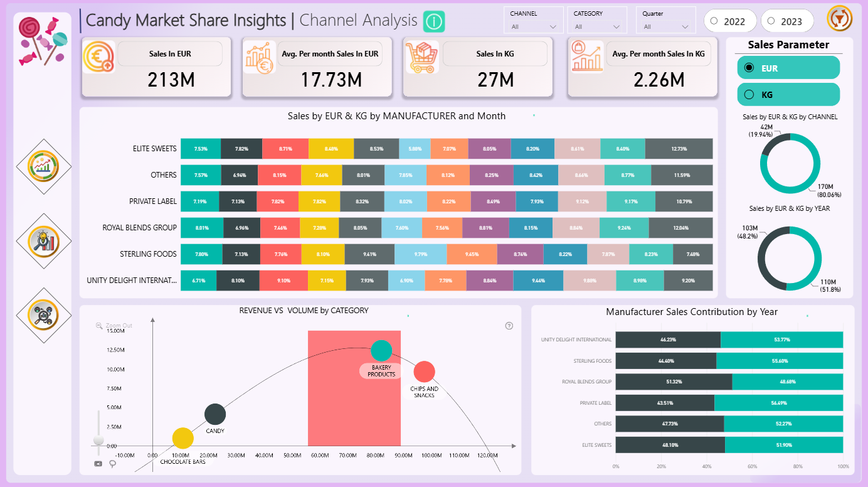Click the rectangle select icon below scatter chart
This screenshot has width=868, height=487.
click(x=98, y=463)
